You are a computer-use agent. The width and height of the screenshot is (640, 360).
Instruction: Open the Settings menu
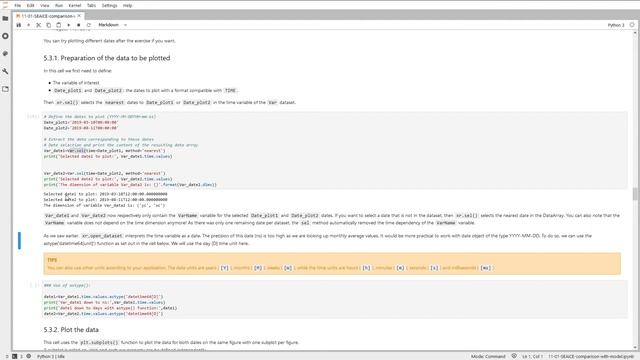click(x=109, y=5)
